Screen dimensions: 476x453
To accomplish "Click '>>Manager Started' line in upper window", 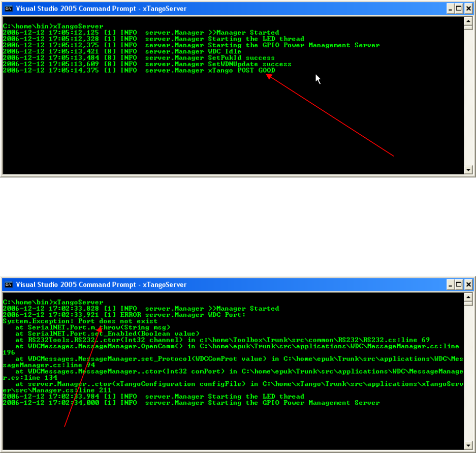I will (141, 33).
